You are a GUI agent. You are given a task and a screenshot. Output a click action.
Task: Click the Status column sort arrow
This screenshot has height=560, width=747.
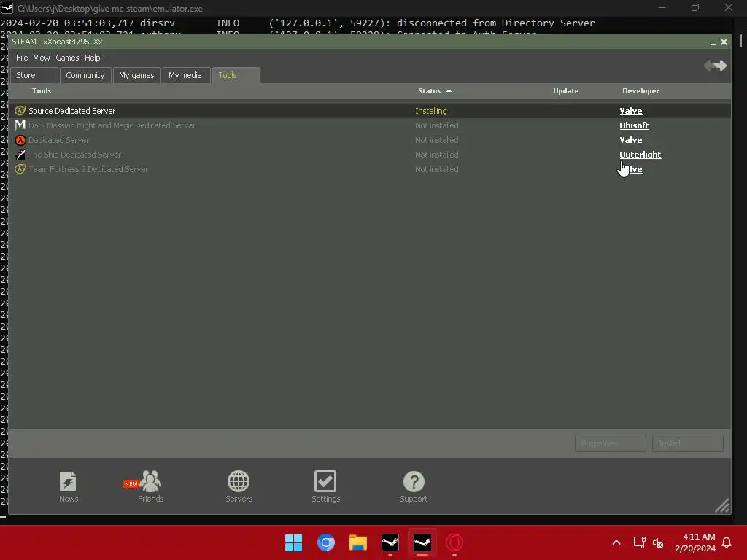point(449,90)
